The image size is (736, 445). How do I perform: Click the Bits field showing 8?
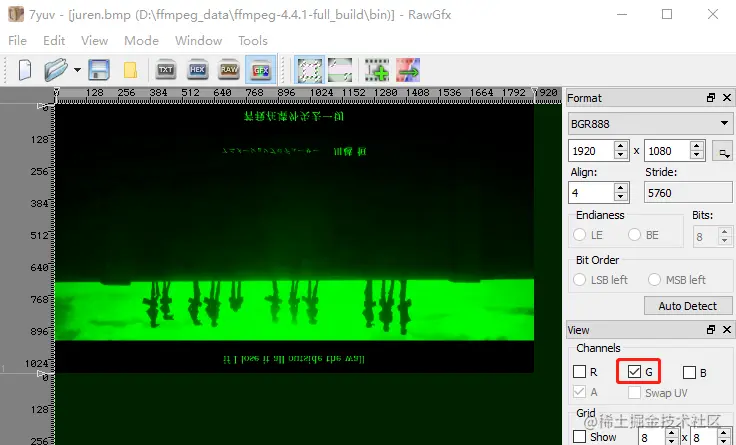pos(705,237)
